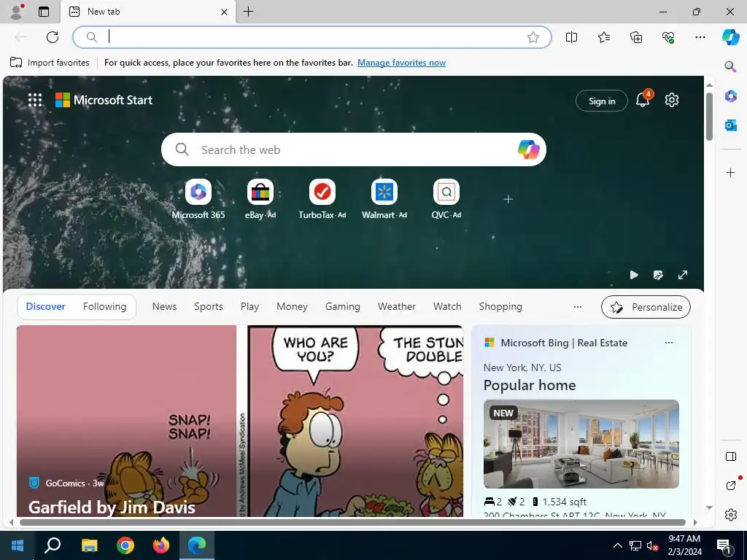747x560 pixels.
Task: Open QVC quick link
Action: [446, 199]
